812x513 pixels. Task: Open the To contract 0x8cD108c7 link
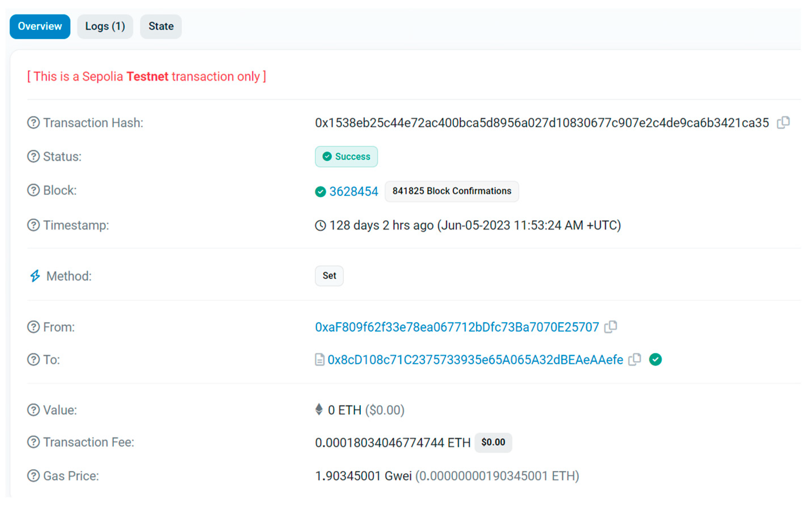[x=475, y=360]
